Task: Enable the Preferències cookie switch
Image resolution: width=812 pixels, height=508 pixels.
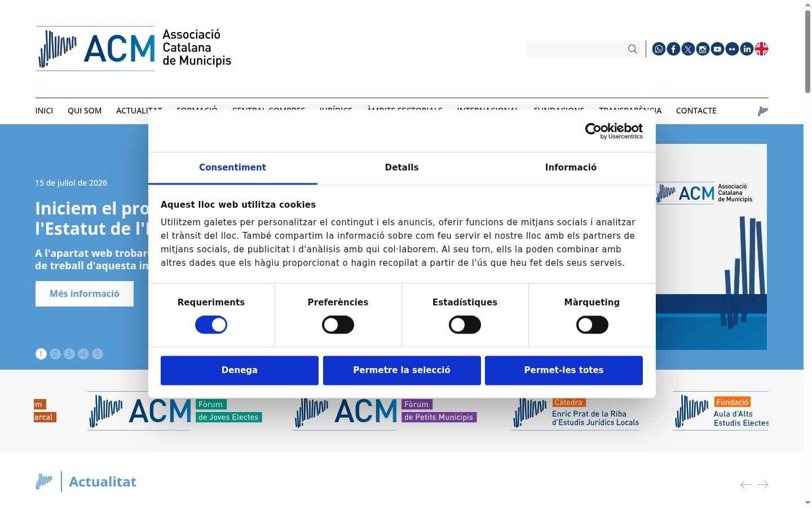Action: click(338, 325)
